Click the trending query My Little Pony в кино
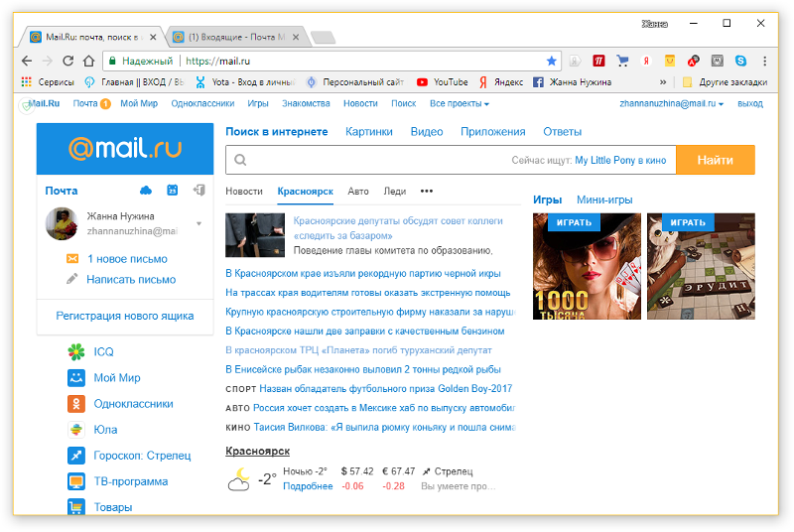The width and height of the screenshot is (794, 532). [620, 160]
